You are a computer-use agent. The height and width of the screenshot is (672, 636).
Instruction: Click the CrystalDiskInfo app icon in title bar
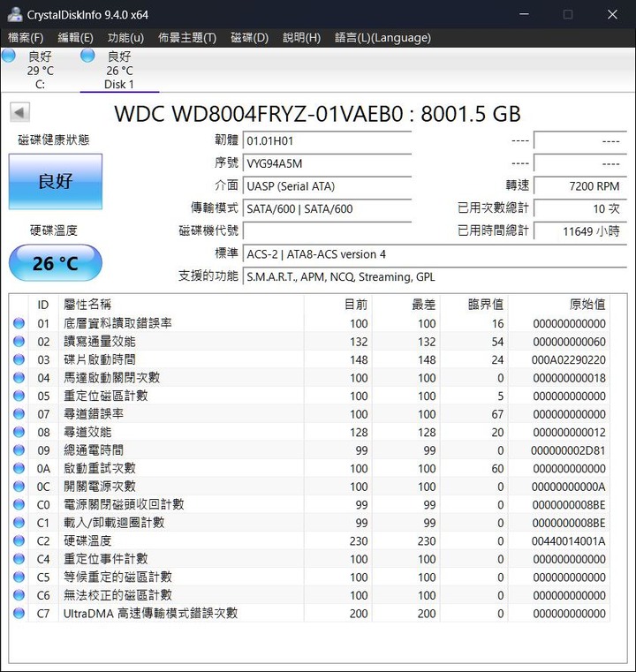coord(14,14)
